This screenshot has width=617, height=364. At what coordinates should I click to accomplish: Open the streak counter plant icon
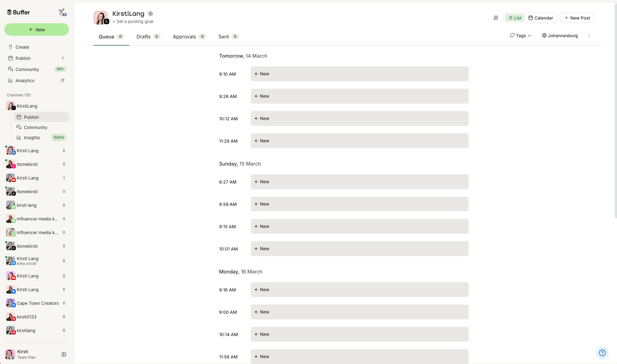tap(62, 12)
